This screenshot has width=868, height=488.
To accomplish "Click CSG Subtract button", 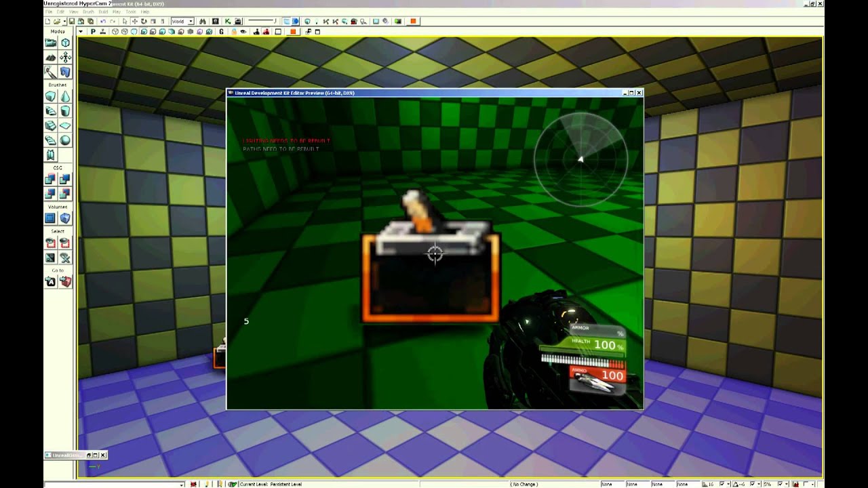I will click(x=65, y=180).
